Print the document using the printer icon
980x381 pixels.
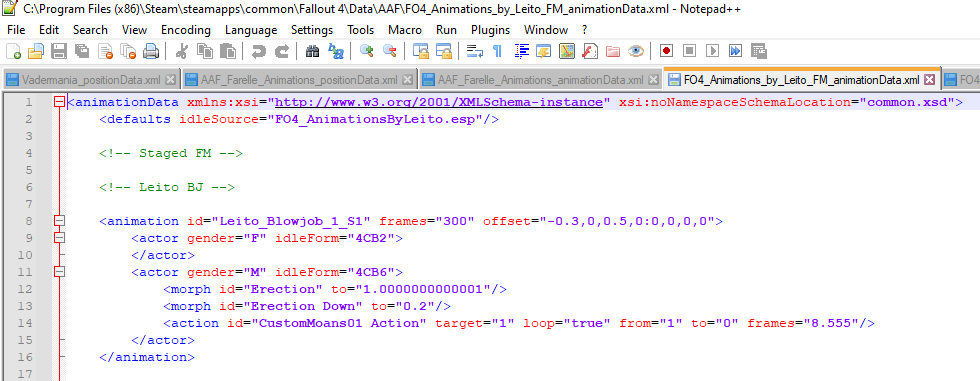point(151,51)
